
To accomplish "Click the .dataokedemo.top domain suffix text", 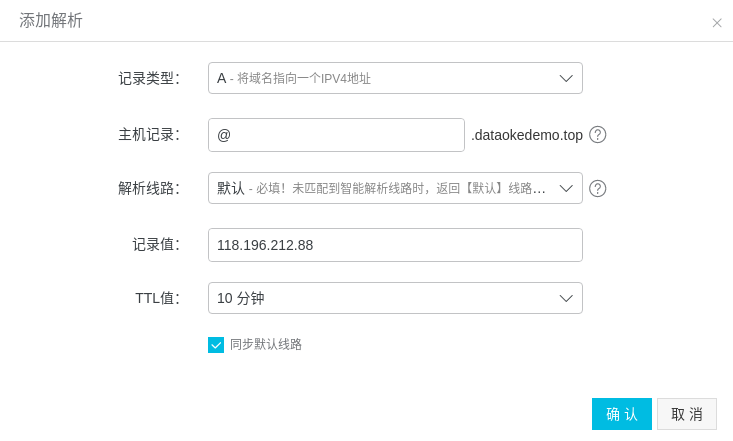I will coord(527,135).
